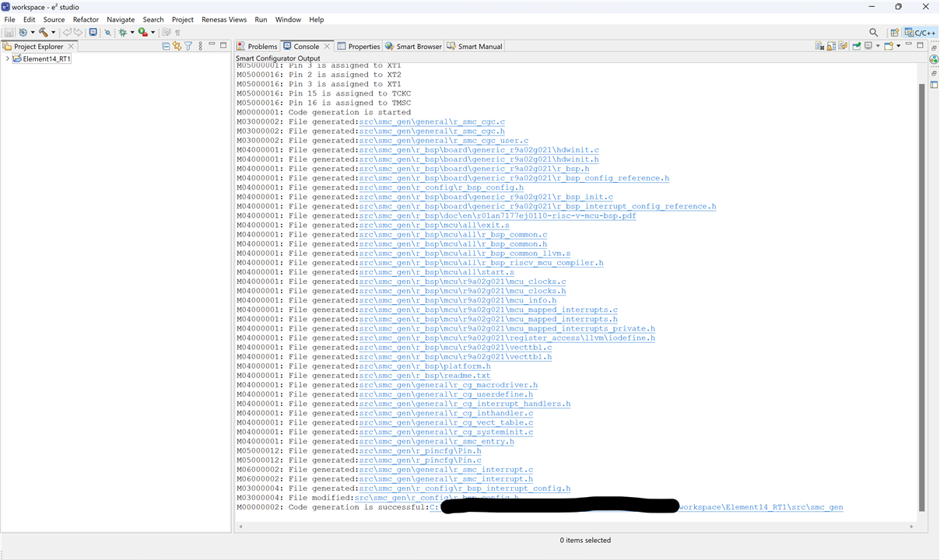The image size is (940, 560).
Task: Open the build hammer dropdown arrow
Action: tap(53, 33)
